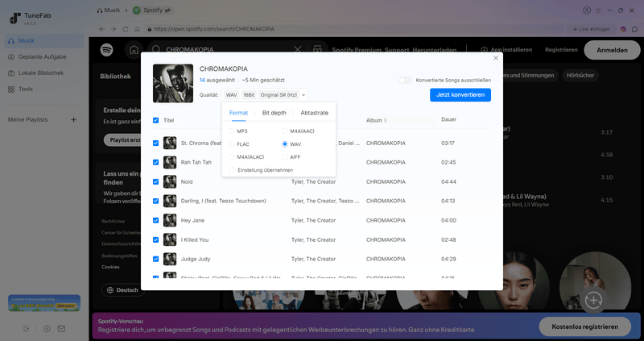Open the user account icon in title bar
Image resolution: width=644 pixels, height=341 pixels.
pyautogui.click(x=587, y=10)
